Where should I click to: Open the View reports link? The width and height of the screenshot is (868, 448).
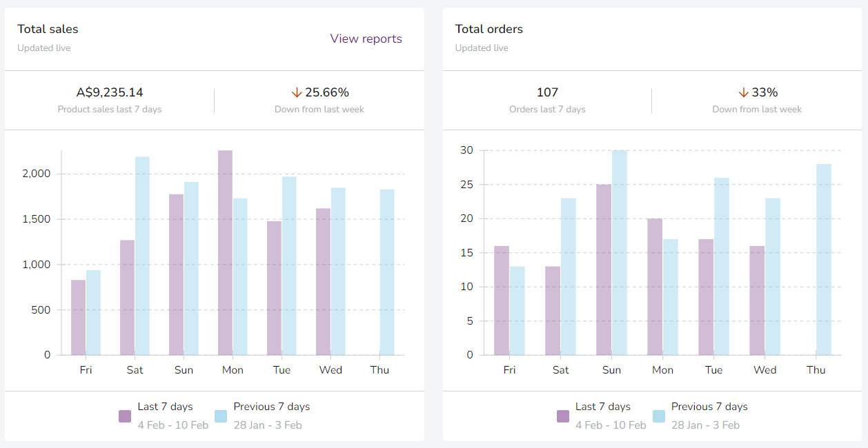coord(366,39)
